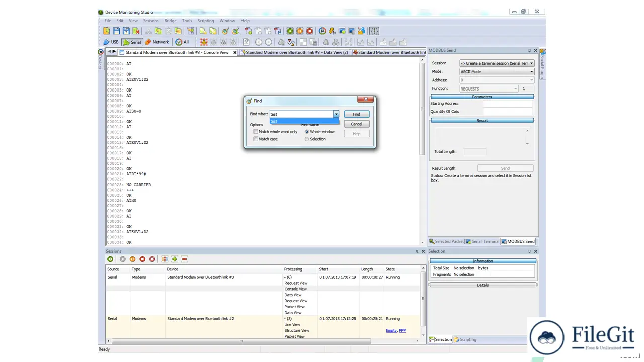Click the PPP link in Sessions list
644x362 pixels.
pos(403,331)
